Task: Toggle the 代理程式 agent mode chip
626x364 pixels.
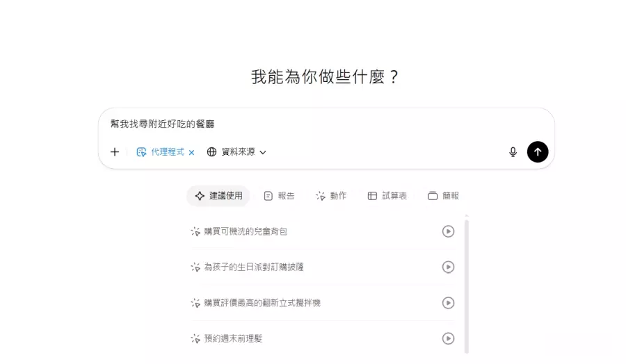Action: (161, 152)
